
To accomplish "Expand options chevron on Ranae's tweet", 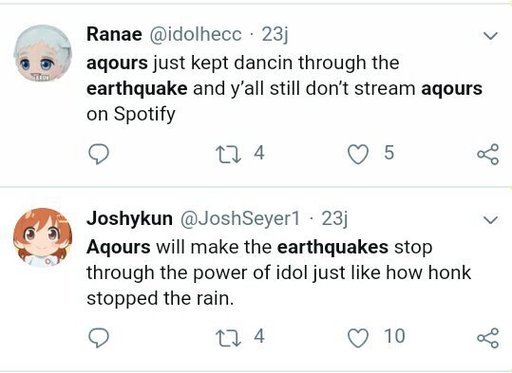I will (x=490, y=35).
